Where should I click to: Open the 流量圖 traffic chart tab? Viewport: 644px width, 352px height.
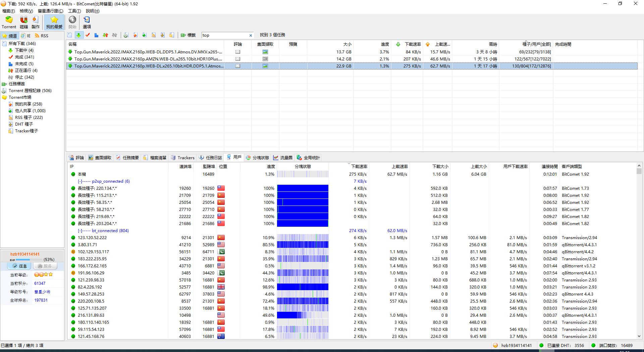click(283, 158)
